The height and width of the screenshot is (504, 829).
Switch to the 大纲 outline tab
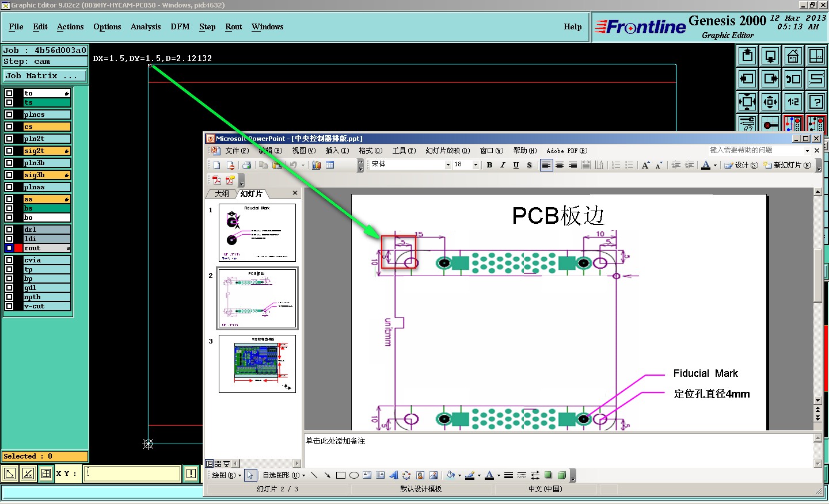(x=222, y=194)
